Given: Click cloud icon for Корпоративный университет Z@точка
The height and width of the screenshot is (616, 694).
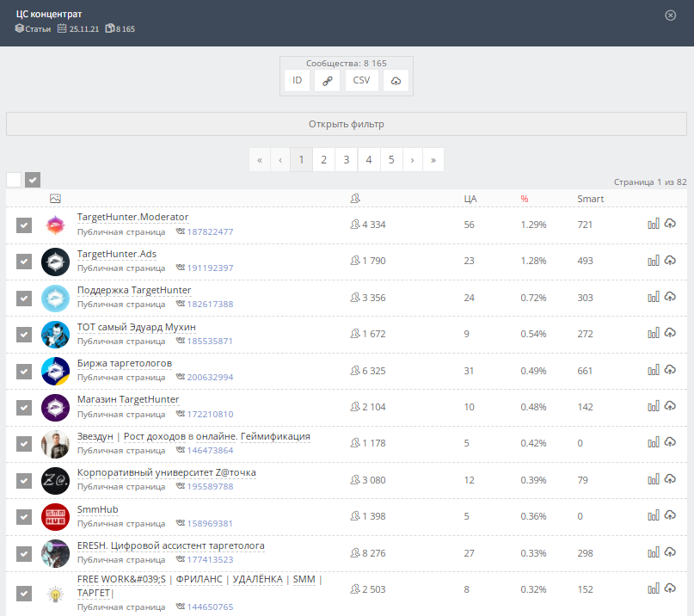Looking at the screenshot, I should [670, 479].
